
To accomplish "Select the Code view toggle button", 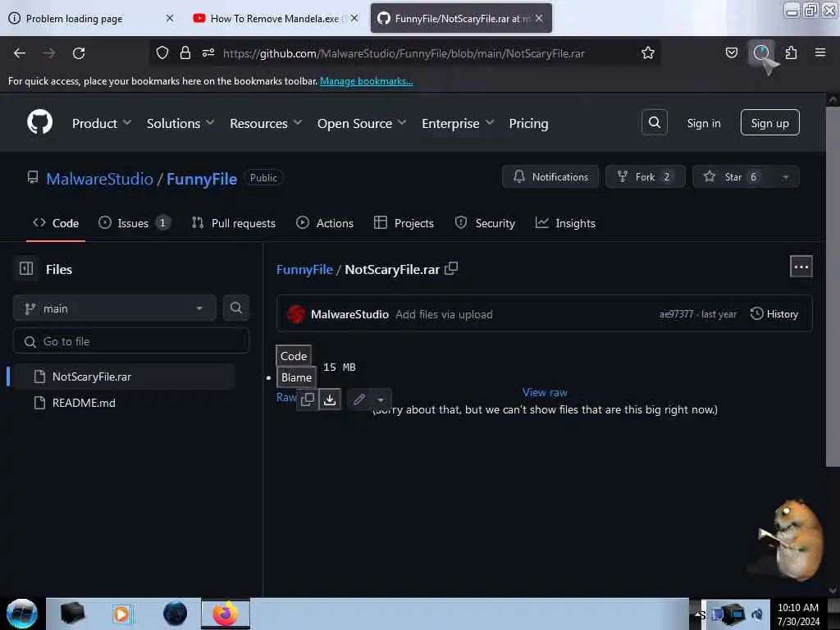I will coord(294,356).
